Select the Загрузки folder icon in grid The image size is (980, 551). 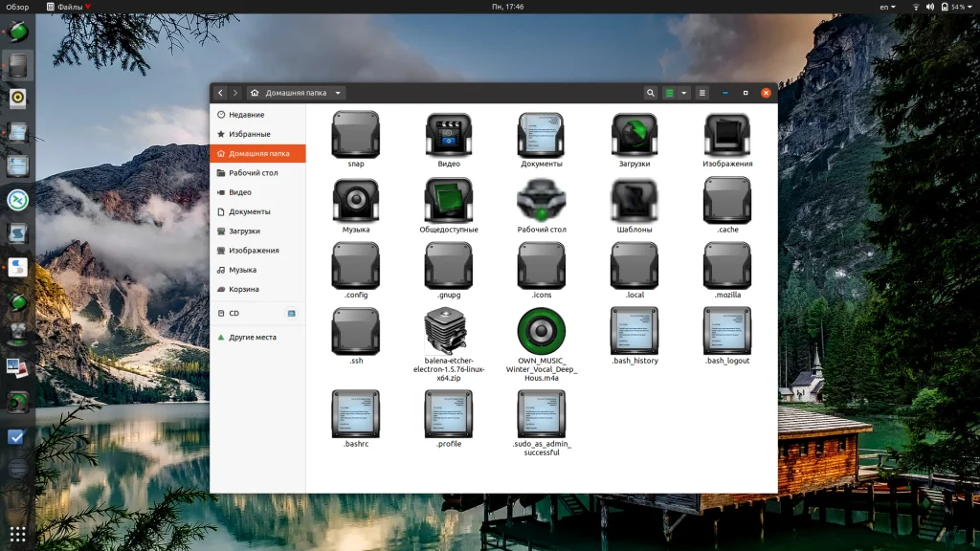[635, 135]
